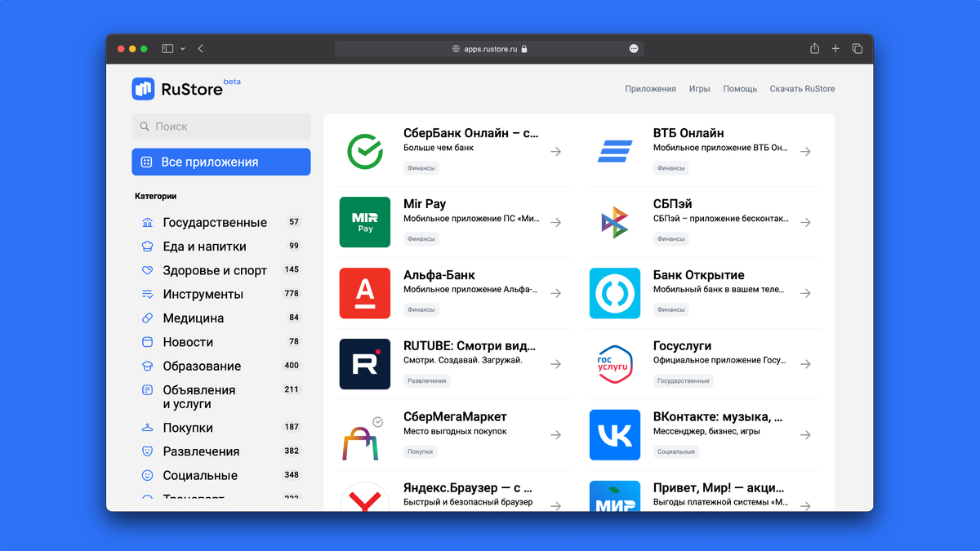The width and height of the screenshot is (980, 551).
Task: Click the RuStore logo
Action: 185,88
